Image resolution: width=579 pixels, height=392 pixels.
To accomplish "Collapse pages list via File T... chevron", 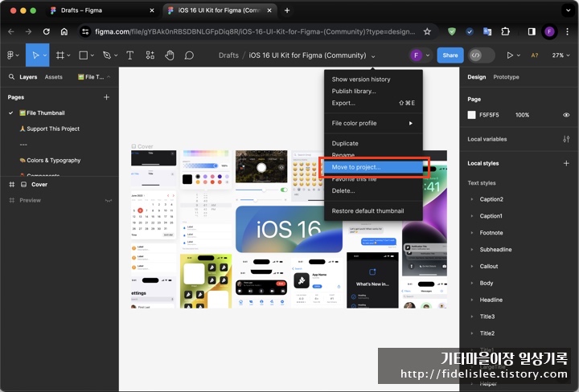I will click(x=109, y=76).
